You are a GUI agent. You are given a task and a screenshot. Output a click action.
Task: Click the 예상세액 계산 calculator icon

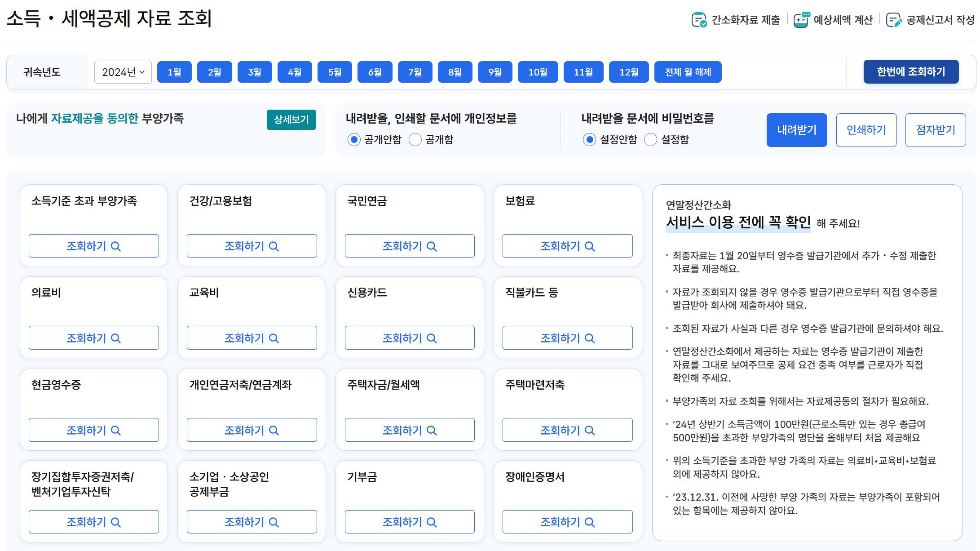tap(802, 20)
